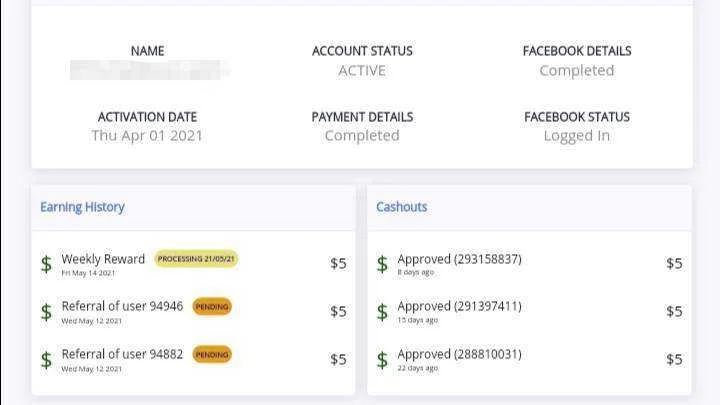Click Pending badge for user 94946 referral
Viewport: 720px width, 405px height.
point(212,307)
